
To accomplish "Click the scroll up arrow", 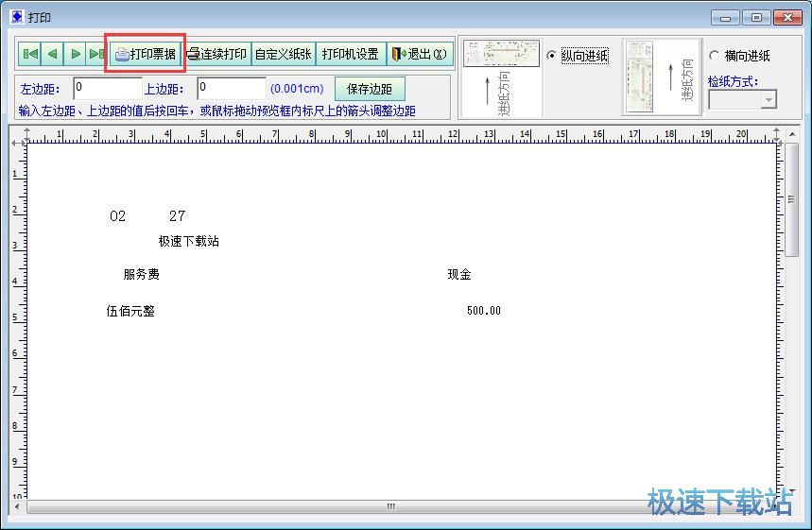I will coord(792,134).
